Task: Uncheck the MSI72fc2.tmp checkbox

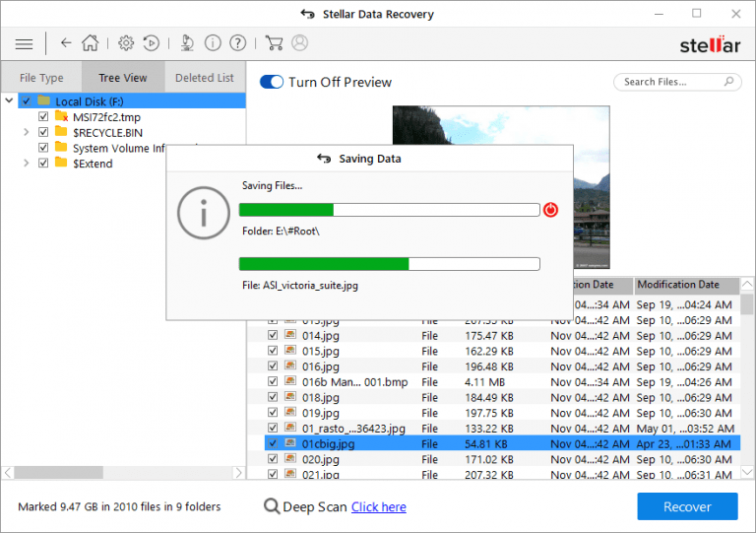Action: tap(43, 116)
